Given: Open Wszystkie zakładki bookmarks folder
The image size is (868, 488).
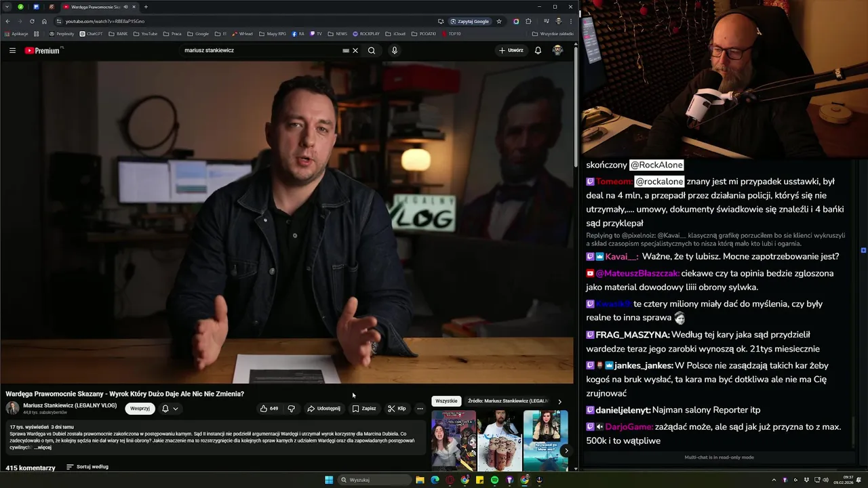Looking at the screenshot, I should [x=553, y=33].
